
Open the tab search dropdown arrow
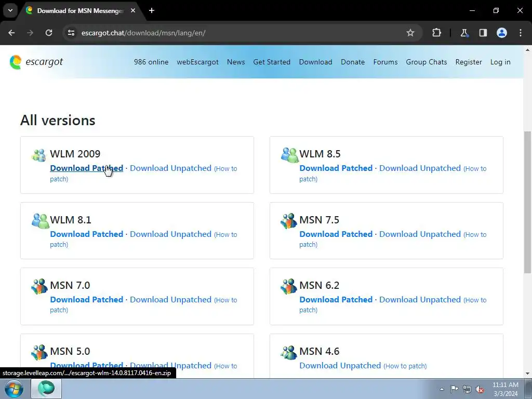click(x=10, y=10)
